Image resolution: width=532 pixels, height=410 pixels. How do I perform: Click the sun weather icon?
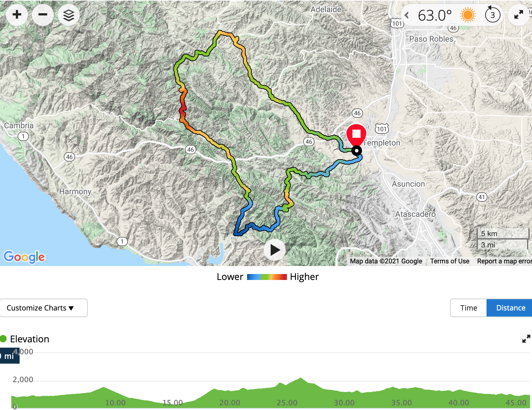coord(468,15)
